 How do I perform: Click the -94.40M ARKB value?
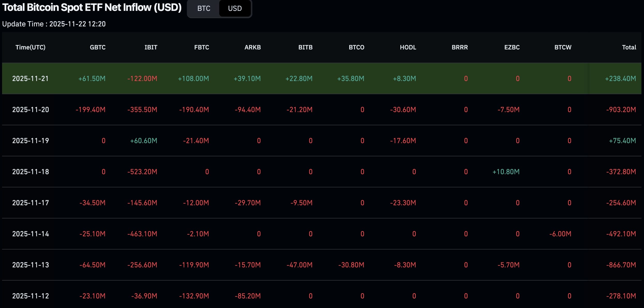pyautogui.click(x=248, y=110)
